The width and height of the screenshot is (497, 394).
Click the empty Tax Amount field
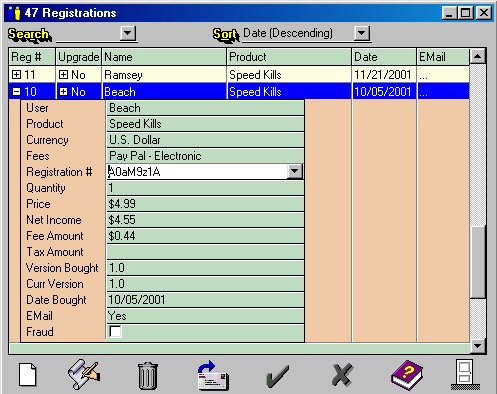(x=205, y=252)
